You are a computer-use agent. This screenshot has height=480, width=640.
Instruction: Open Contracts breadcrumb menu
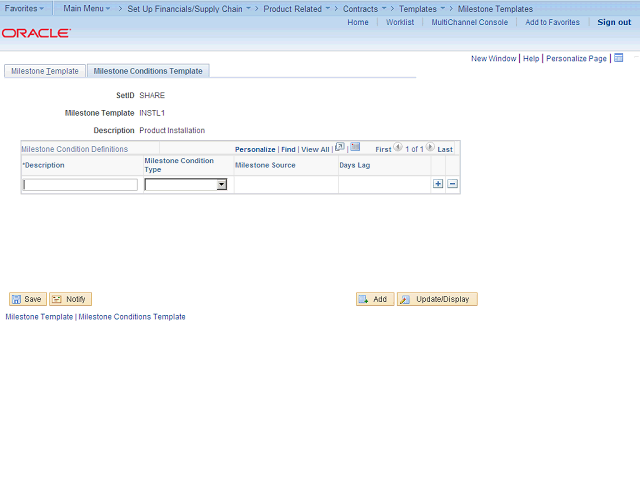pyautogui.click(x=364, y=9)
